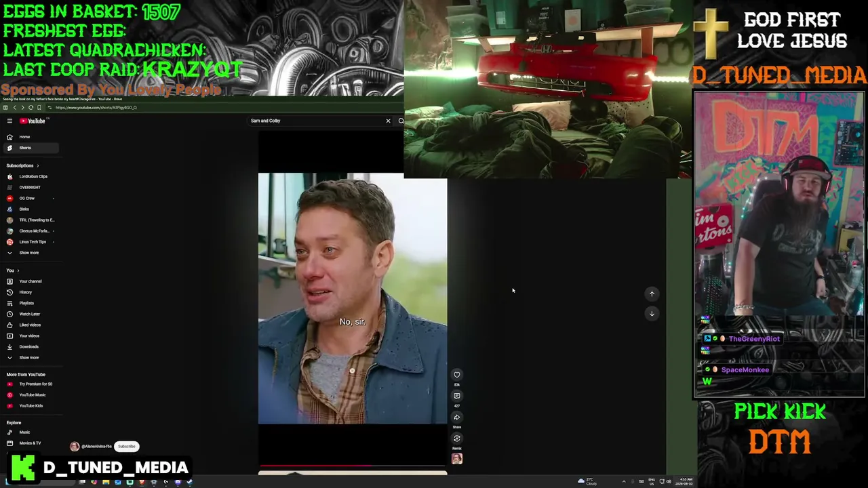Go forward in the browser
Image resolution: width=868 pixels, height=488 pixels.
coord(22,108)
